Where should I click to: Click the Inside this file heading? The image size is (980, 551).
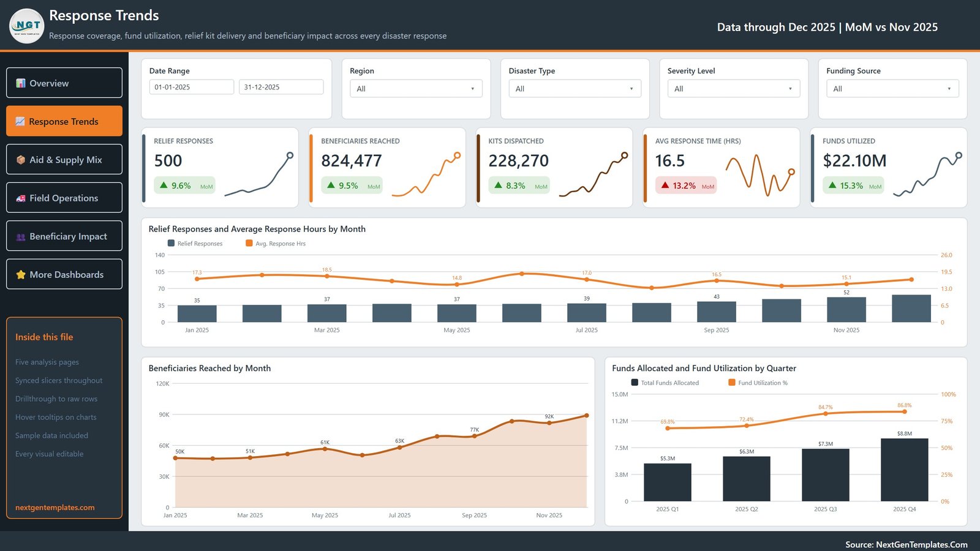tap(44, 337)
